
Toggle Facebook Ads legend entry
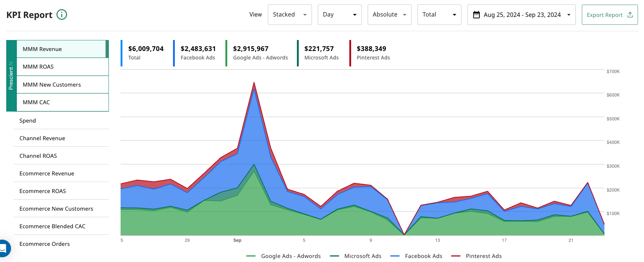click(x=416, y=256)
